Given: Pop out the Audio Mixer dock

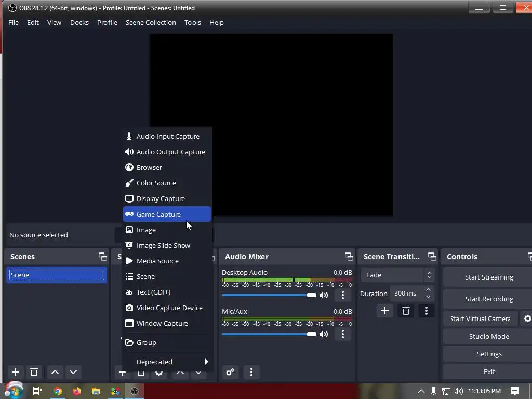Looking at the screenshot, I should pyautogui.click(x=349, y=257).
